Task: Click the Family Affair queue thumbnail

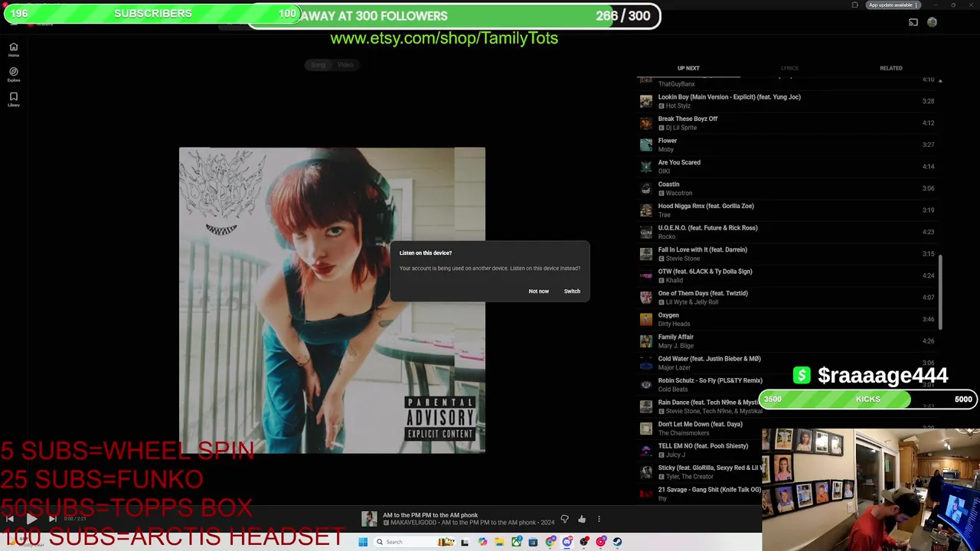Action: click(646, 341)
